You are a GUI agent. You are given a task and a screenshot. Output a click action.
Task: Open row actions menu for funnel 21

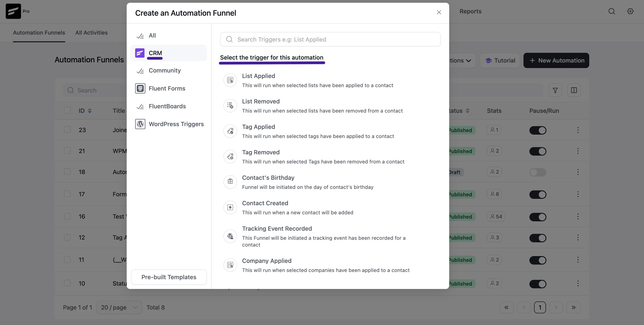(x=578, y=151)
